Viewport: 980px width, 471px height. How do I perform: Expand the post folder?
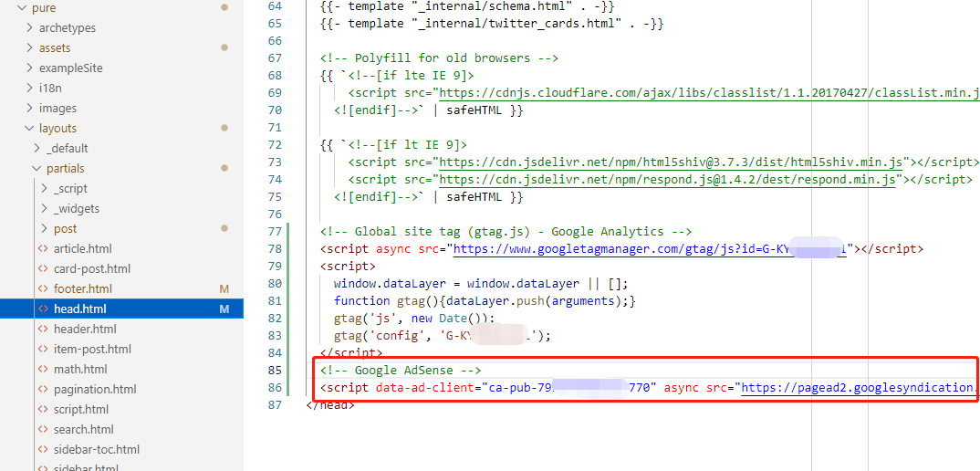tap(45, 228)
